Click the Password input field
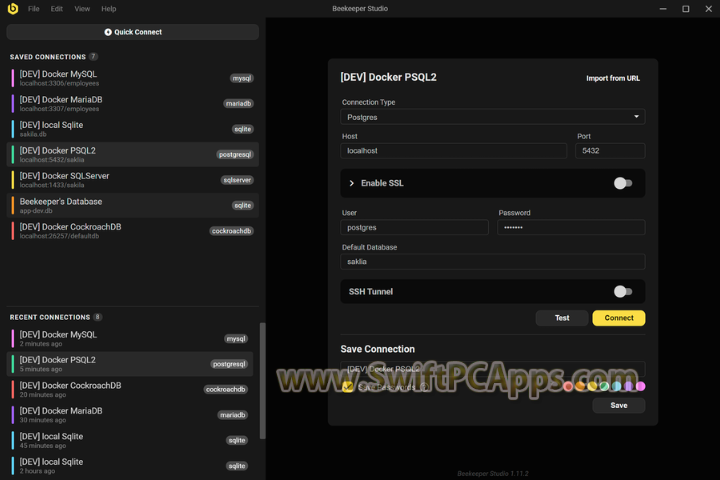Image resolution: width=720 pixels, height=480 pixels. point(571,227)
